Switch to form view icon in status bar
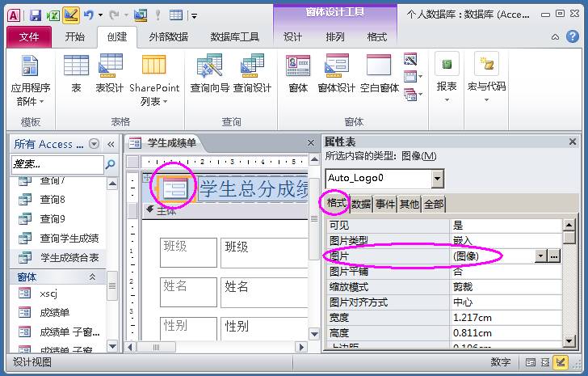 coord(530,362)
